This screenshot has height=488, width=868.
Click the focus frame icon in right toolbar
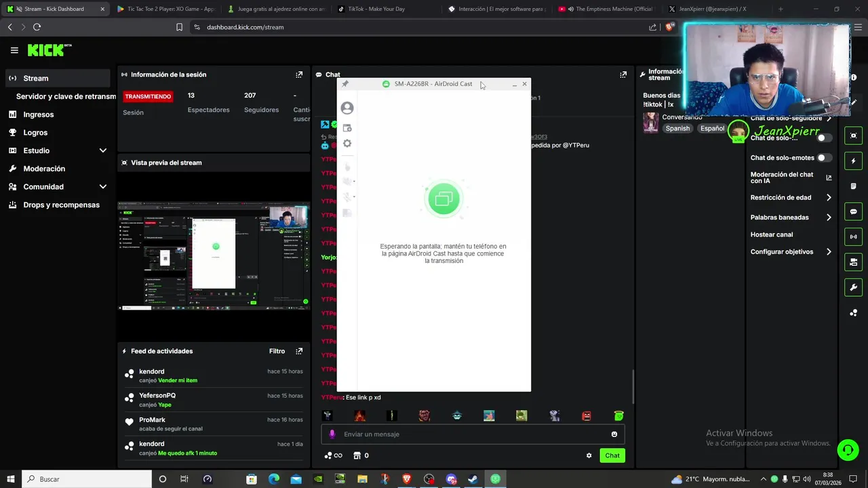(853, 136)
